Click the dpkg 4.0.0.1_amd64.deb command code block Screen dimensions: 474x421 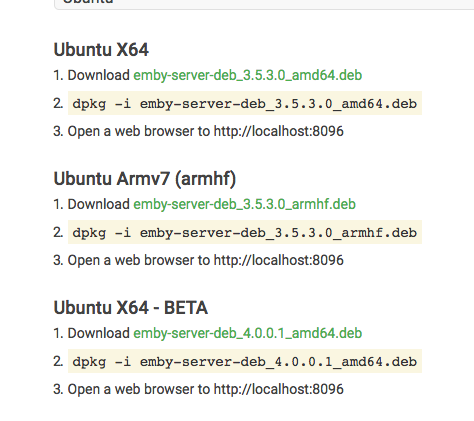[x=245, y=361]
